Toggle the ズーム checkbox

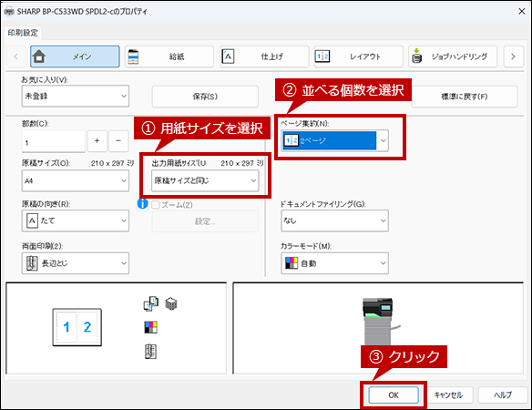tap(156, 205)
